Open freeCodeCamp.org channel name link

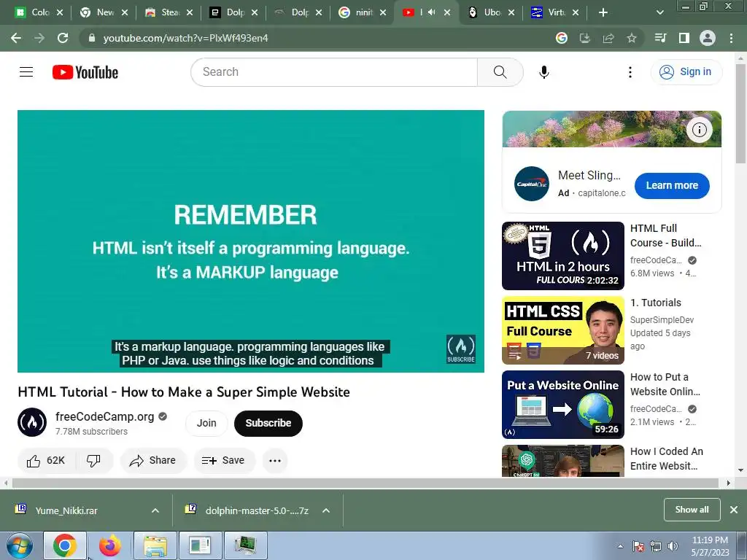[x=105, y=416]
